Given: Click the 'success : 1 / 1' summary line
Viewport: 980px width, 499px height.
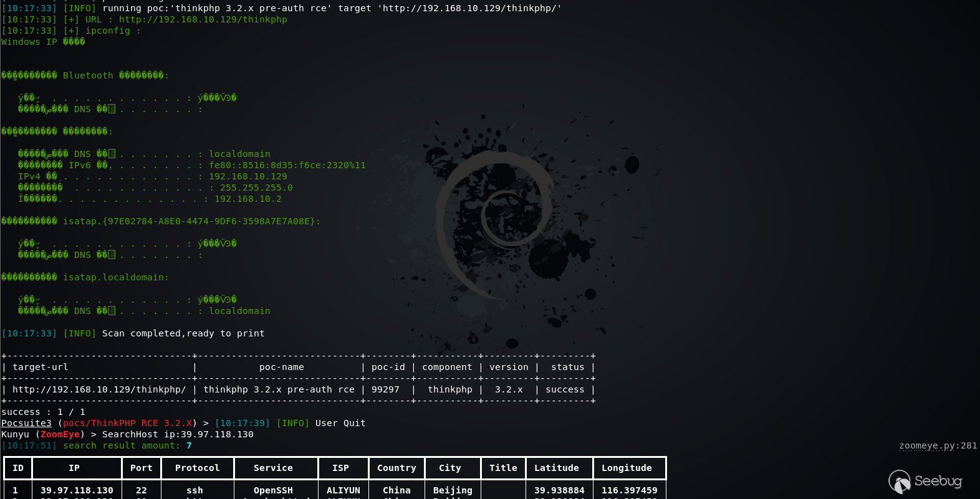Looking at the screenshot, I should click(43, 412).
